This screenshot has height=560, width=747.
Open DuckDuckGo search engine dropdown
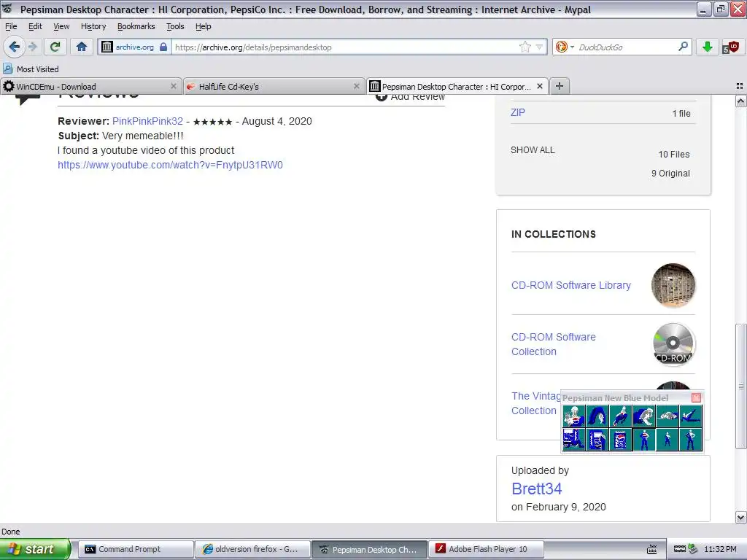pos(565,47)
